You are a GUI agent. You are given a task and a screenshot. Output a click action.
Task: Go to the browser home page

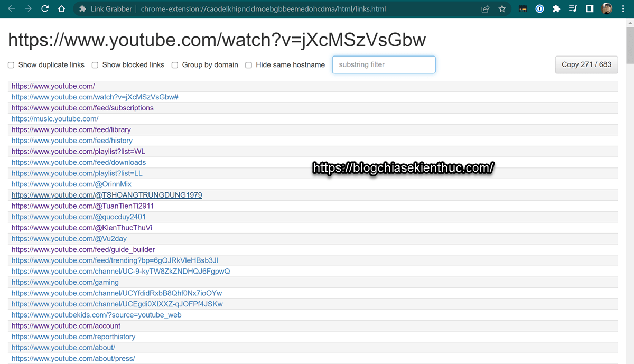click(61, 9)
